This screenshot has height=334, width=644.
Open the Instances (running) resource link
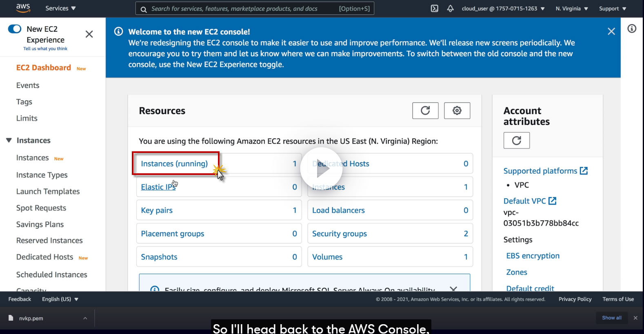(174, 164)
